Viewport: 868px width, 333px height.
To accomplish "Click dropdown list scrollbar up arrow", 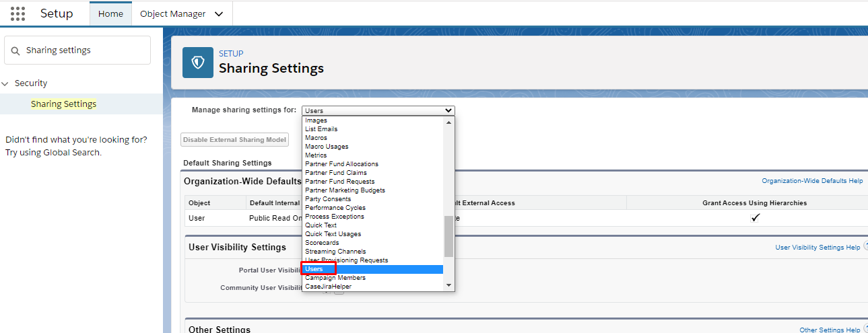I will [x=449, y=121].
